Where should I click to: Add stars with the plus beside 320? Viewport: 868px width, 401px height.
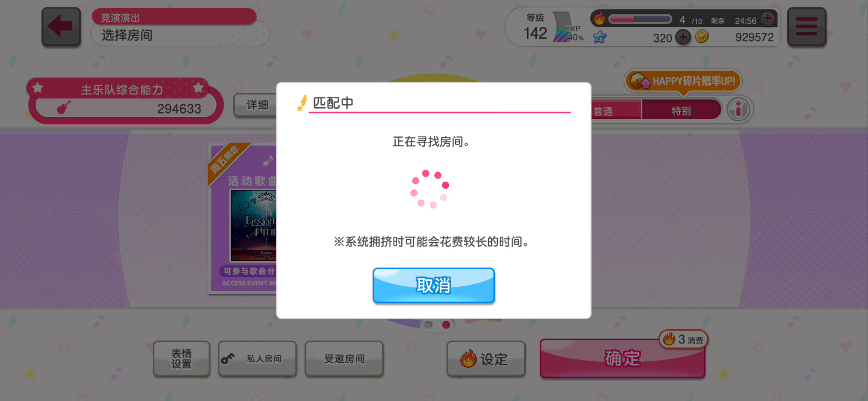coord(683,37)
